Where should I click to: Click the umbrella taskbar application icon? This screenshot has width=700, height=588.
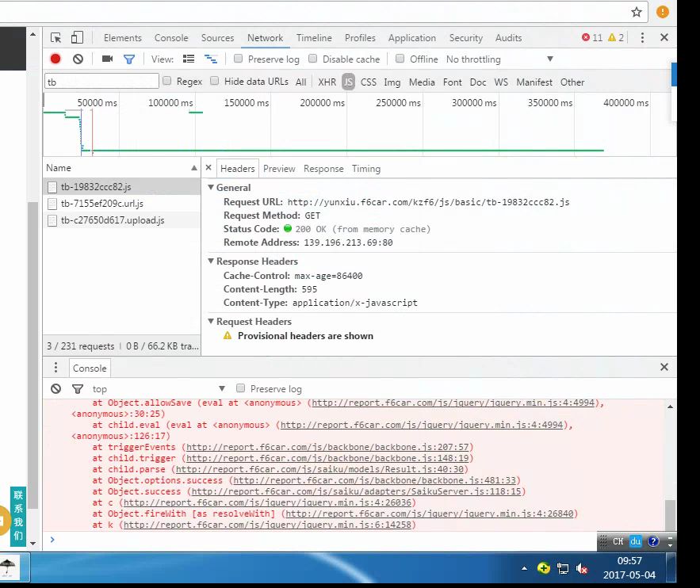click(x=8, y=567)
